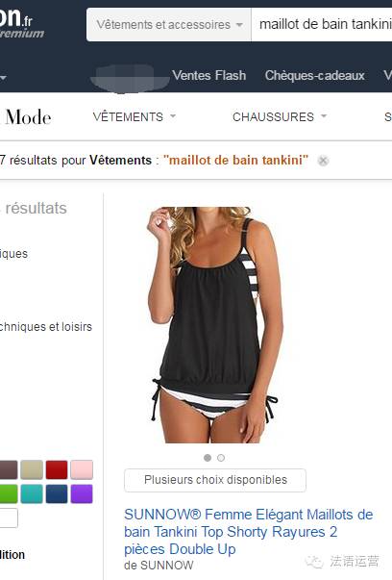
Task: Filter by turquoise color swatch
Action: pos(32,493)
